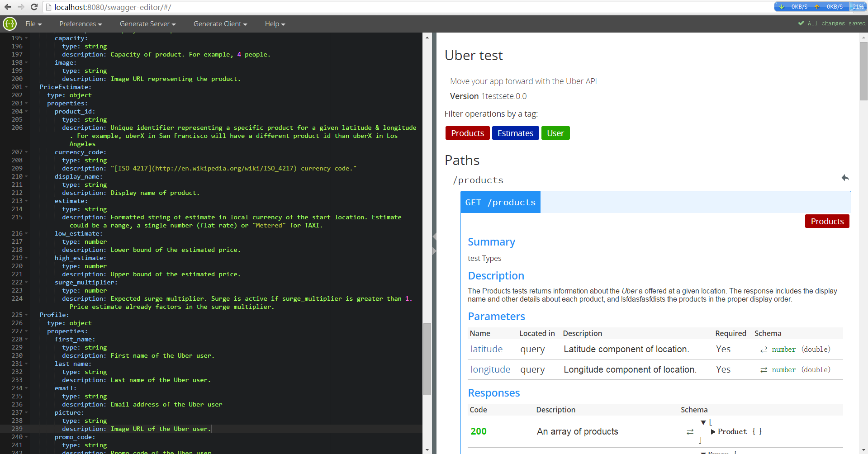The height and width of the screenshot is (454, 868).
Task: Fold the promo_code block at line 240
Action: (x=26, y=437)
